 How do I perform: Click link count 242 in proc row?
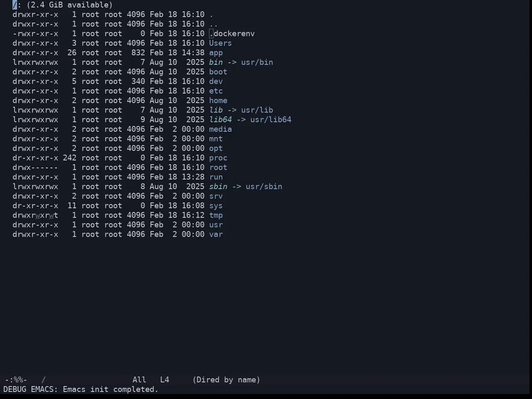[x=69, y=158]
